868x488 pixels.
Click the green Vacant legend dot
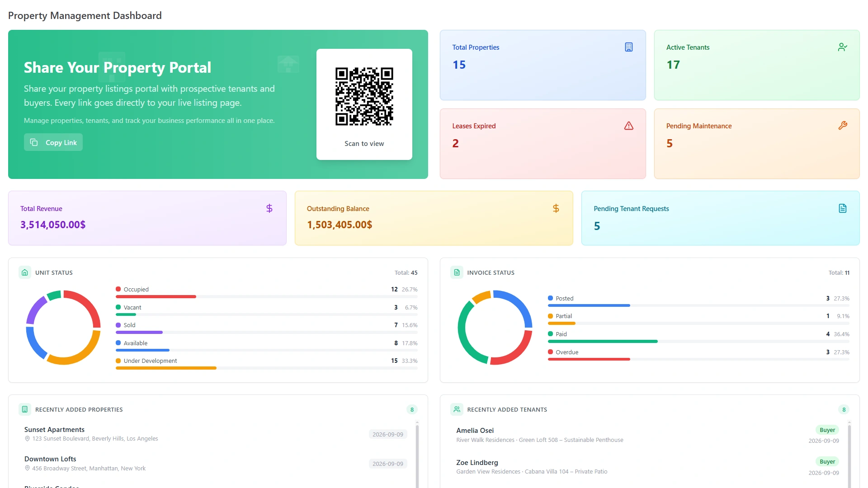tap(118, 307)
